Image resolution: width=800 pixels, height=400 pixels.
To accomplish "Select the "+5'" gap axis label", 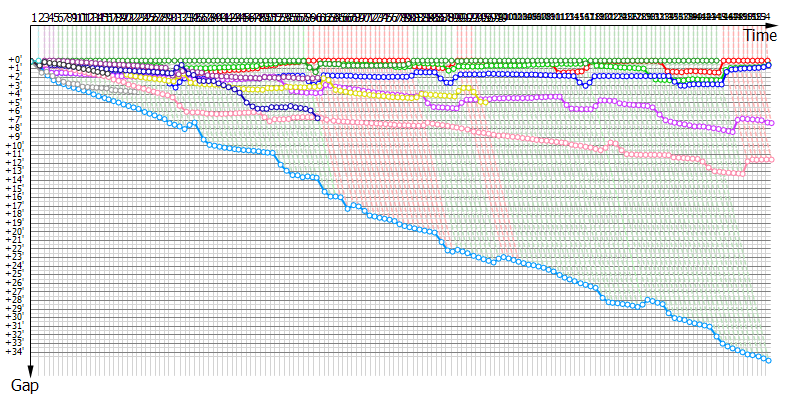I will 14,103.
